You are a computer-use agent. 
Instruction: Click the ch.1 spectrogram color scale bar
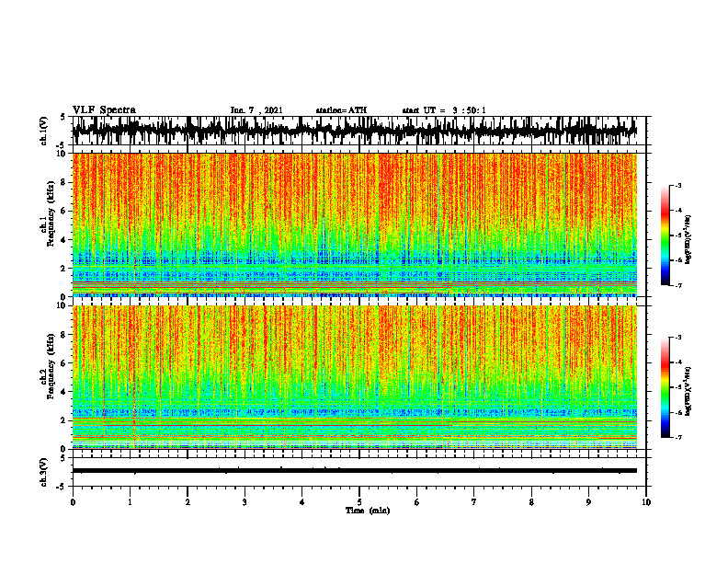point(665,236)
